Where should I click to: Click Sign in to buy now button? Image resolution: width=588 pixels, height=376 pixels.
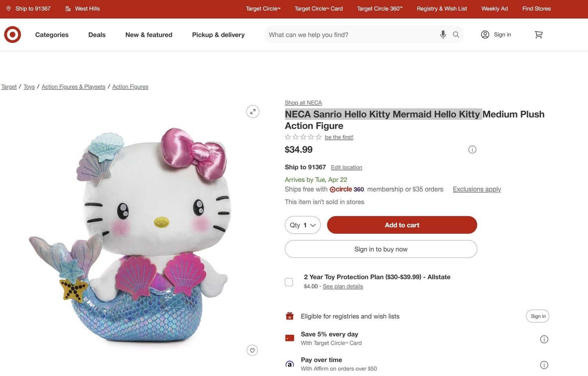(381, 249)
